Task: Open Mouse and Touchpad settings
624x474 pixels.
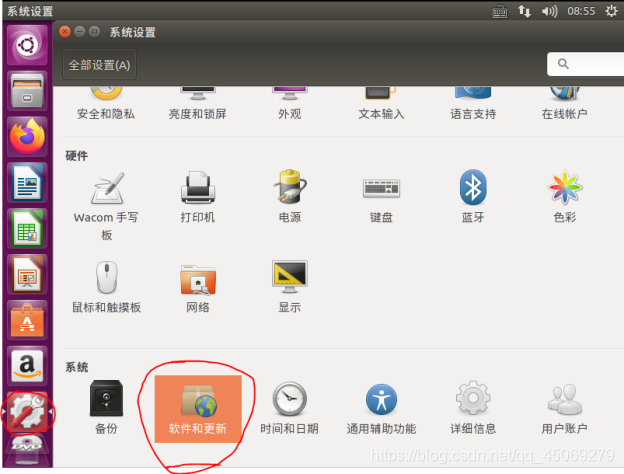Action: [x=106, y=287]
